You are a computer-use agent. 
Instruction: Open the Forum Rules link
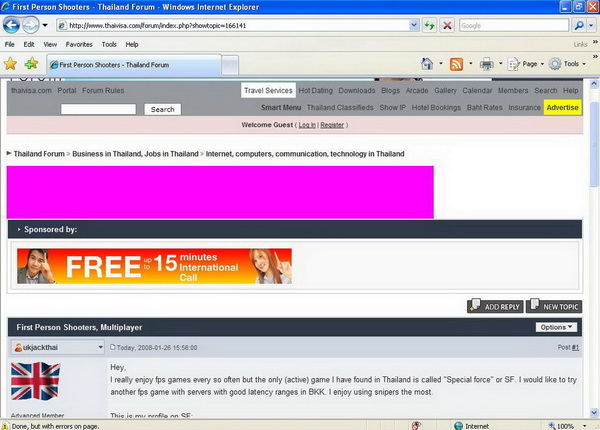pos(103,91)
